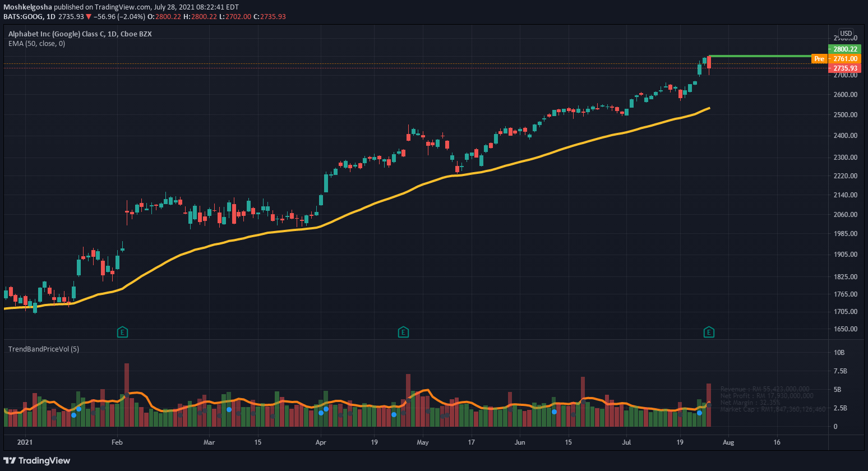This screenshot has height=471, width=868.
Task: Select the H:2800.22 high value
Action: 200,17
